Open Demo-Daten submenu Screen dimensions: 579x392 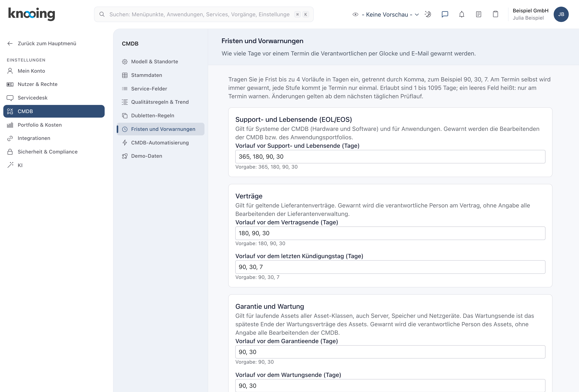pyautogui.click(x=161, y=156)
